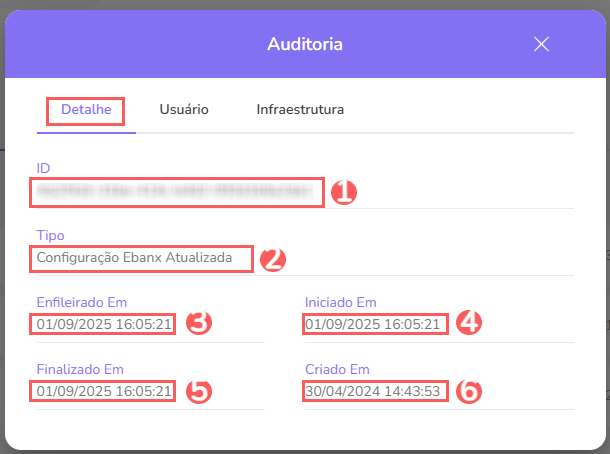This screenshot has width=610, height=454.
Task: Click the Iniciado Em date value
Action: pos(375,324)
